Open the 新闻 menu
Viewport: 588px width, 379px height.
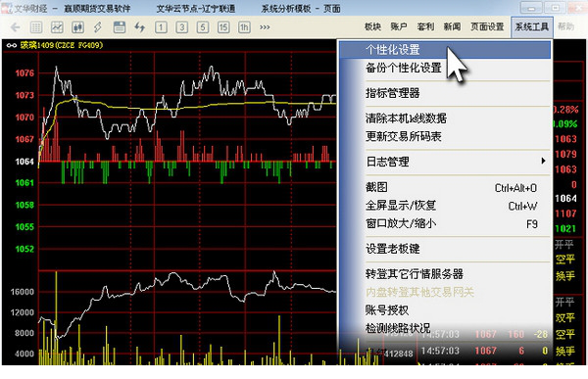[x=452, y=26]
